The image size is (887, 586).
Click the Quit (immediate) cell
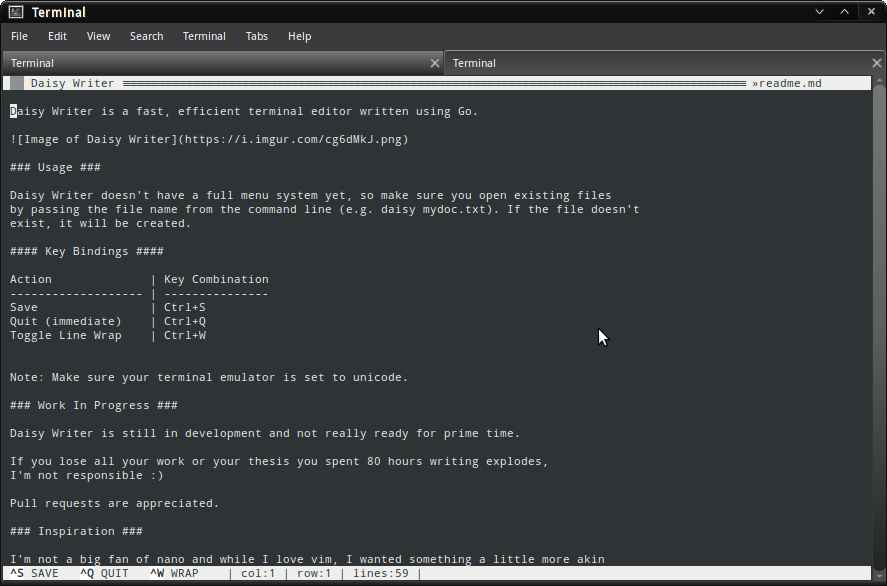[x=66, y=321]
